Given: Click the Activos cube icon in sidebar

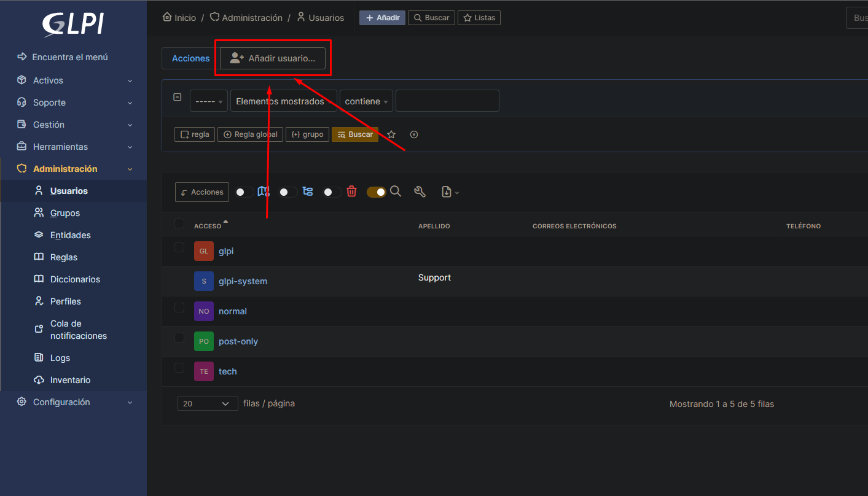Looking at the screenshot, I should click(x=22, y=80).
